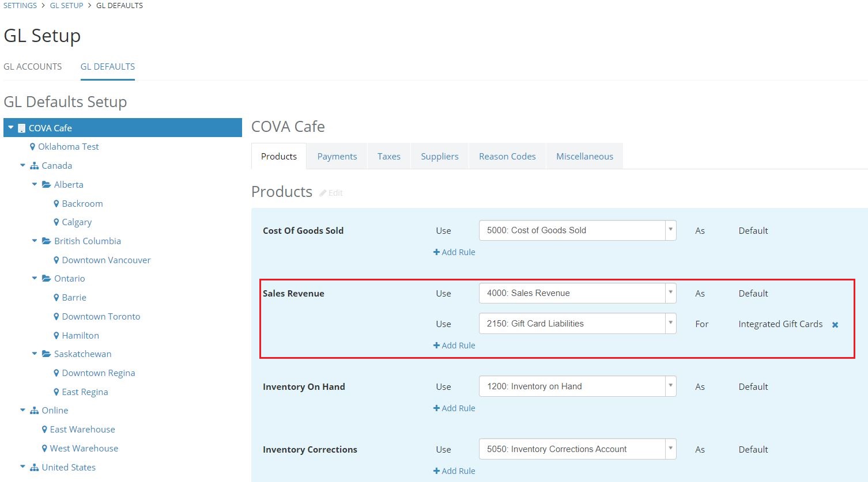Click the folder icon next to Saskatchewan
Viewport: 868px width, 482px height.
47,354
